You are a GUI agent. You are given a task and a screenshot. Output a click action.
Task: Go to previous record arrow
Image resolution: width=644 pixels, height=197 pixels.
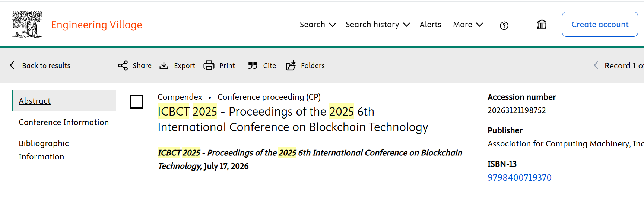pyautogui.click(x=596, y=65)
